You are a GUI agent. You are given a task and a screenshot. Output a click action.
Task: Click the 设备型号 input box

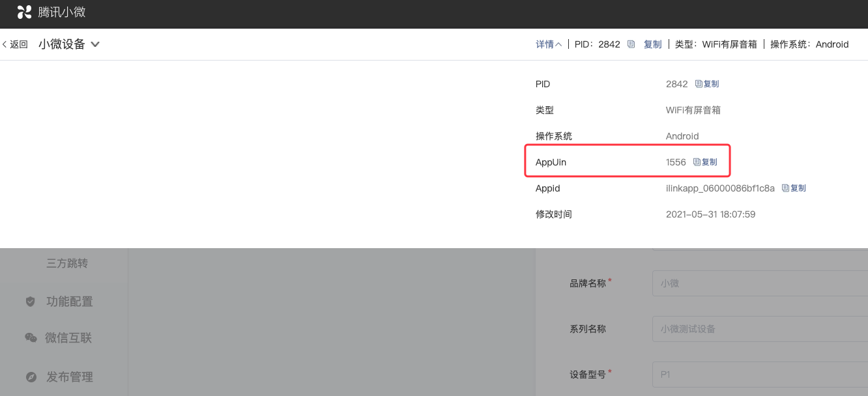click(x=759, y=375)
